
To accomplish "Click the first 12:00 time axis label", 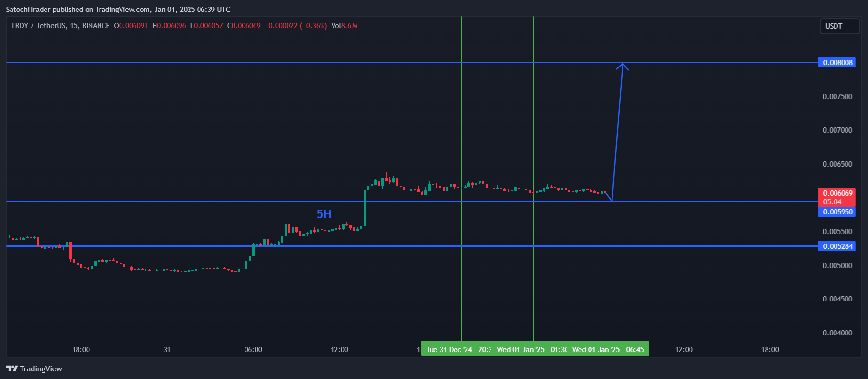I will click(339, 350).
